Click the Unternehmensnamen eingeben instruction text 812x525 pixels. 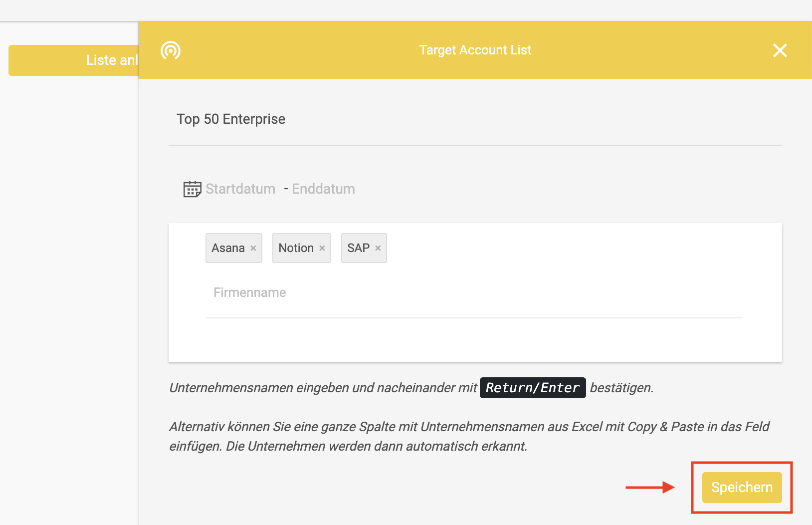(x=323, y=388)
